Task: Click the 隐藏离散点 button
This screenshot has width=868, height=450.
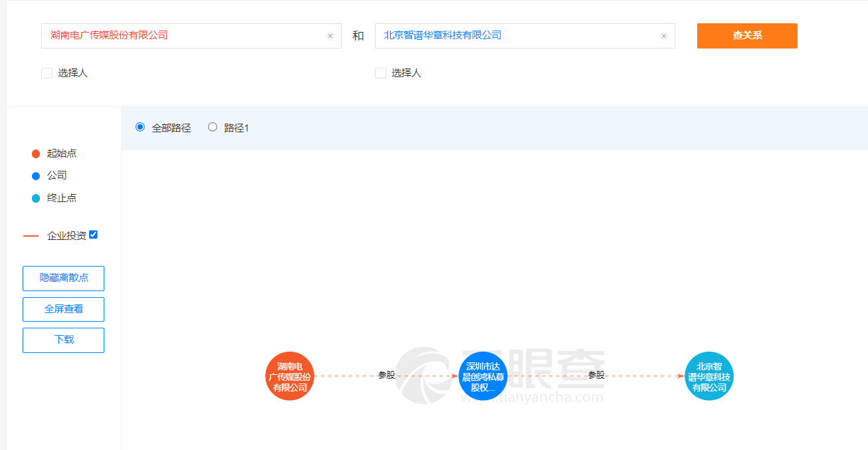Action: 64,279
